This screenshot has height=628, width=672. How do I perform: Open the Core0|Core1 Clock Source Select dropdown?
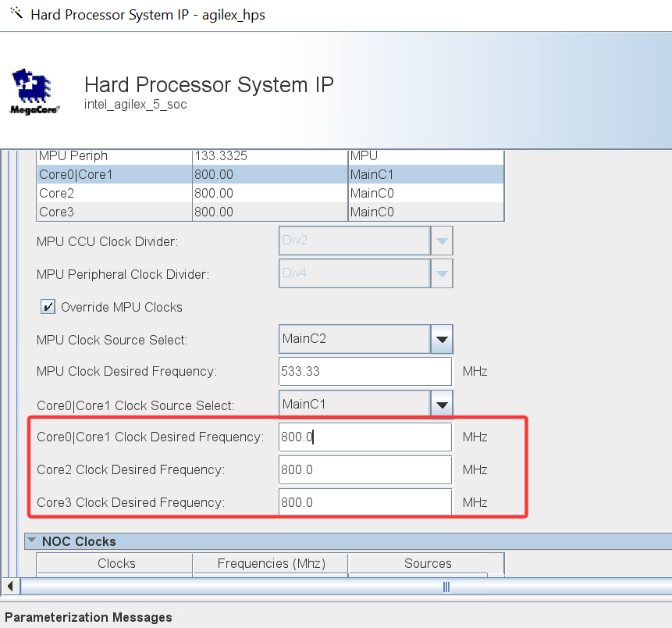click(x=442, y=404)
